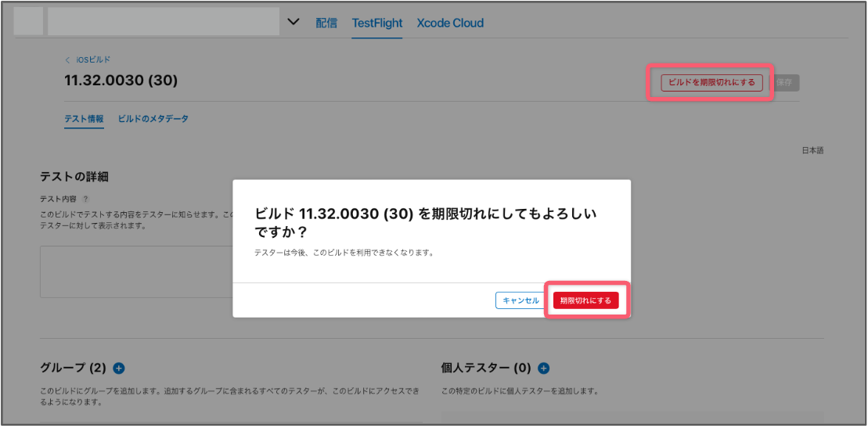Click キャンセル in the dialog
The height and width of the screenshot is (428, 868).
point(520,300)
